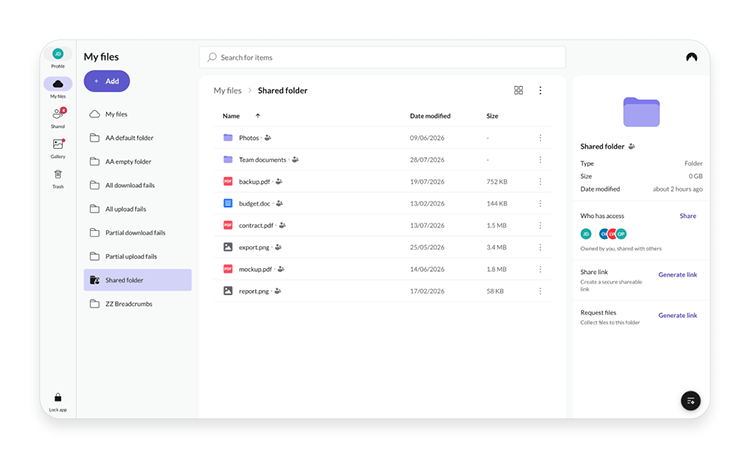Open the three-dot menu for Photos row
The width and height of the screenshot is (750, 459).
[x=540, y=138]
